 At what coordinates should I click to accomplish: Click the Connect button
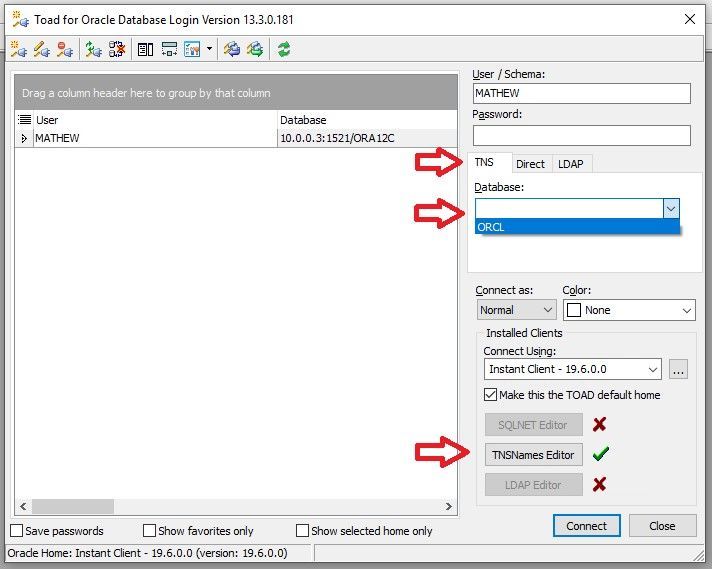tap(586, 525)
